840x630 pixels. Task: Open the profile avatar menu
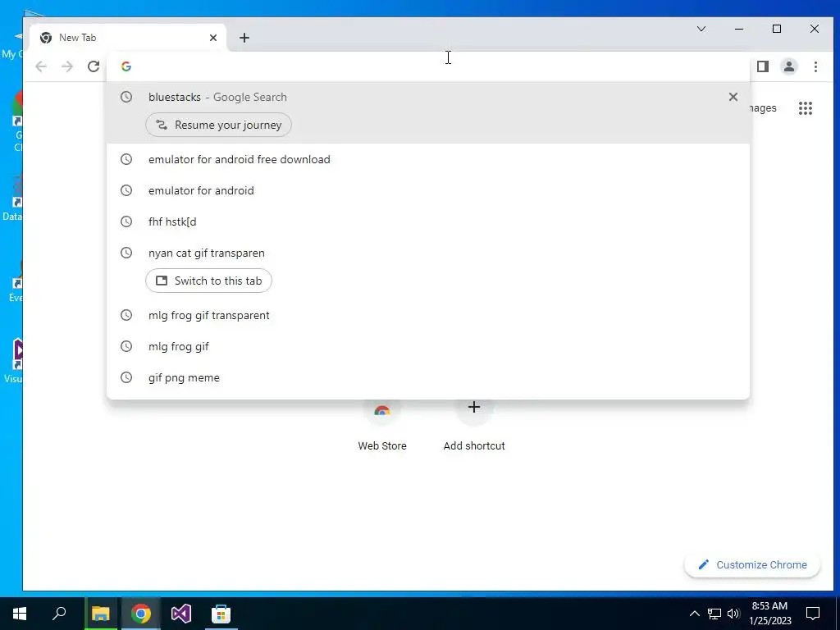coord(789,66)
